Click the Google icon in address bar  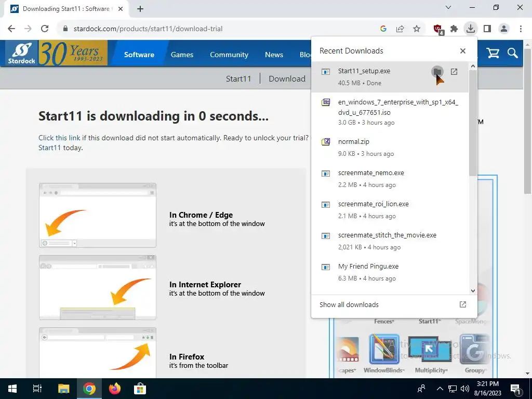click(x=383, y=29)
